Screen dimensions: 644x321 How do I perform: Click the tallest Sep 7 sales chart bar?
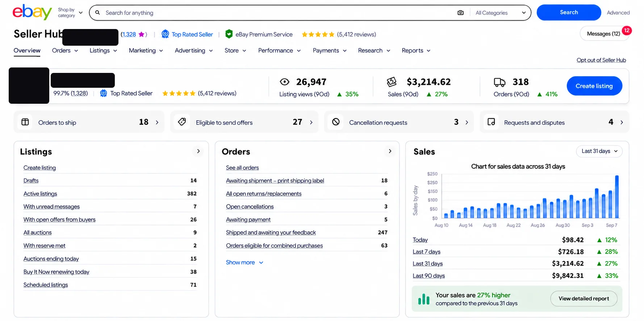pyautogui.click(x=617, y=197)
